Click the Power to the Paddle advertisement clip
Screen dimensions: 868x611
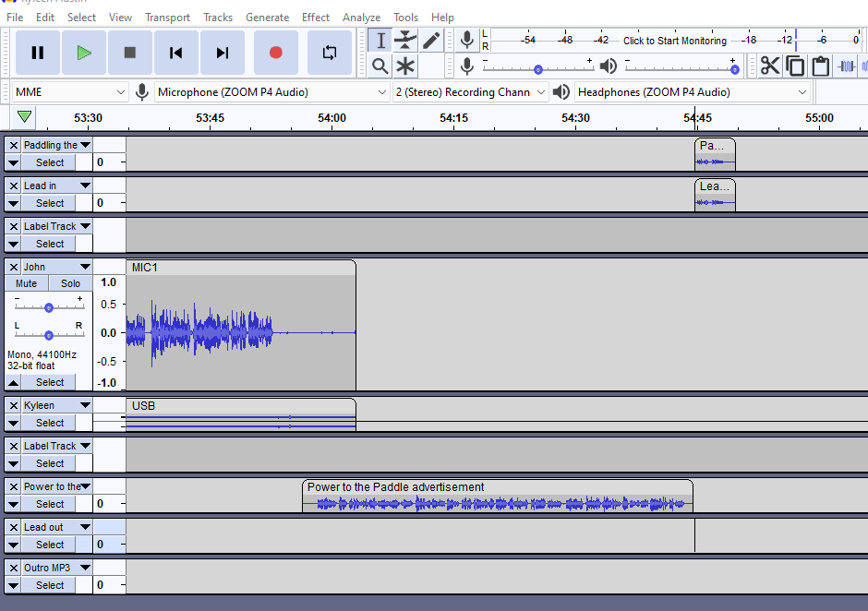498,497
